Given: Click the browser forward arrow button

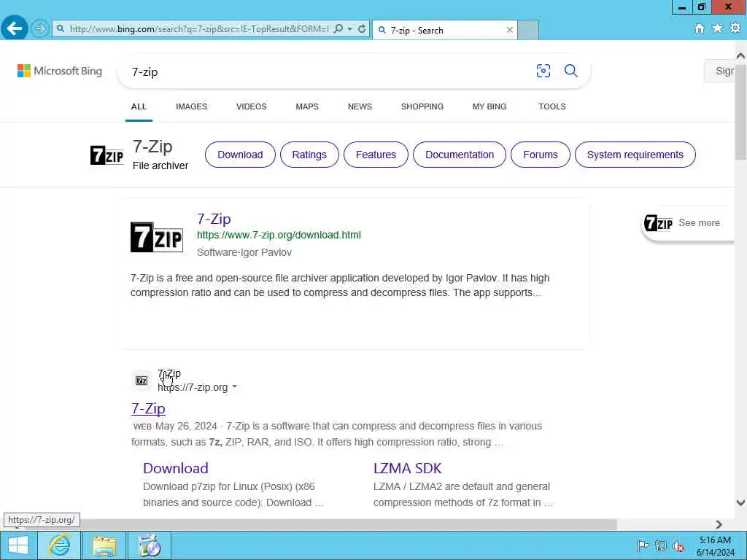Looking at the screenshot, I should tap(40, 28).
